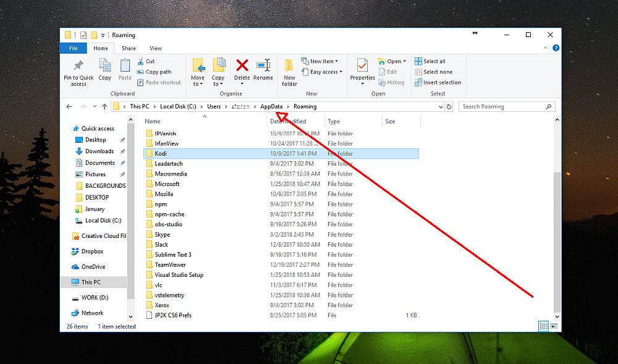Click Select none in ribbon
Image resolution: width=618 pixels, height=364 pixels.
pyautogui.click(x=434, y=72)
